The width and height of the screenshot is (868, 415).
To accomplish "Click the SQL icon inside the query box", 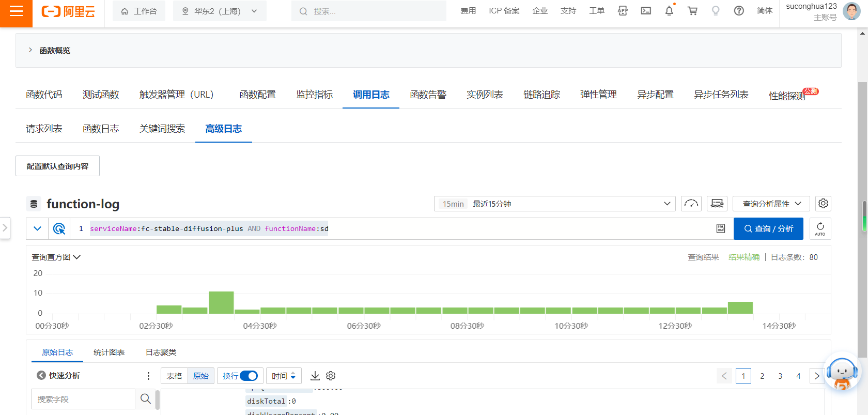I will 721,228.
